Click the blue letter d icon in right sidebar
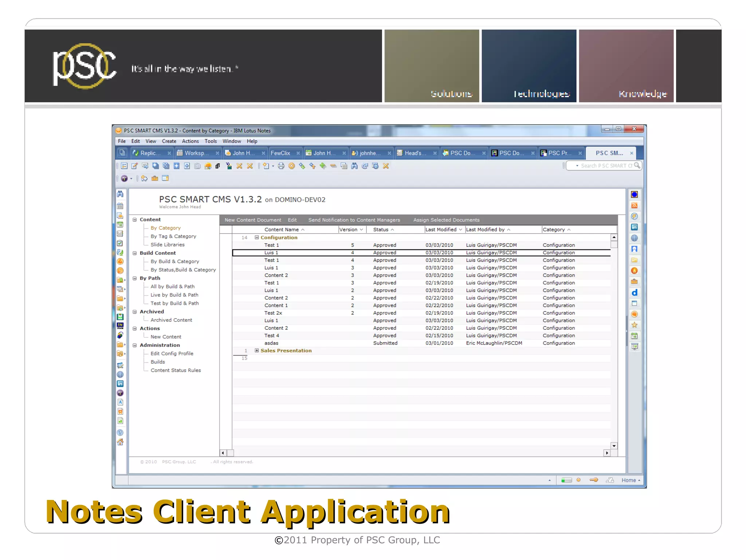Viewport: 746px width, 560px height. click(x=634, y=293)
